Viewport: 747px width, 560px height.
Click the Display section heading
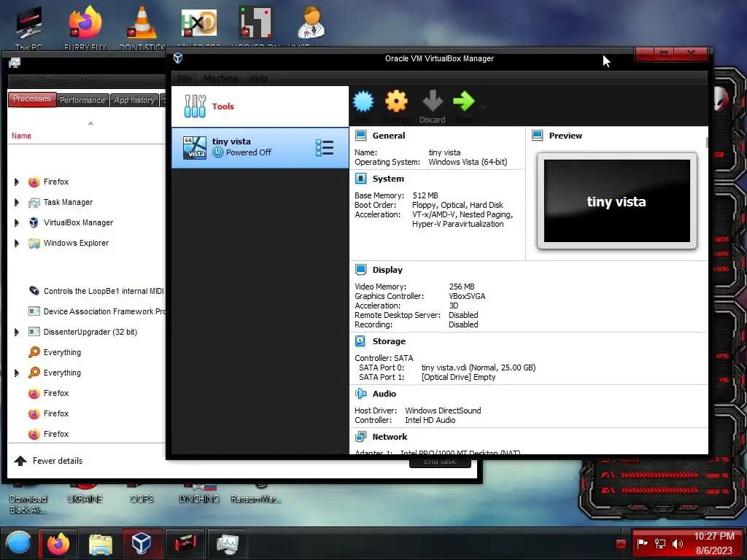coord(387,270)
